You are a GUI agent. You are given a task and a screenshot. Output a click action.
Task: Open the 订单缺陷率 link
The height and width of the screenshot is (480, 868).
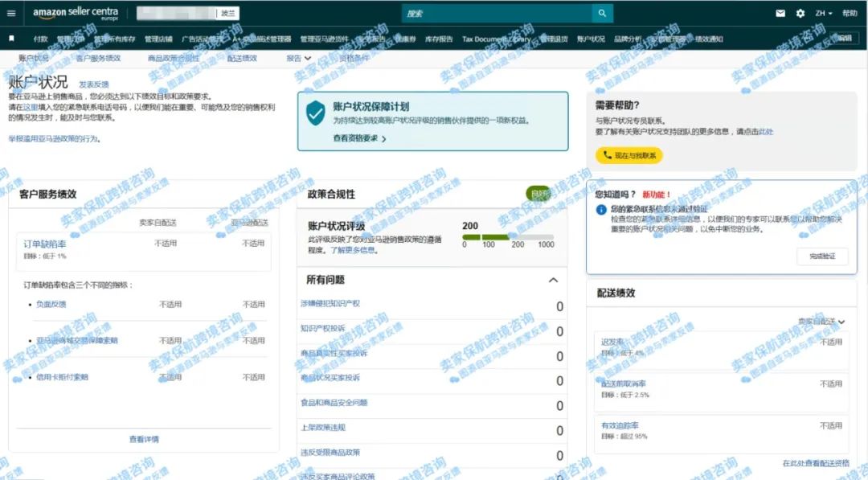pos(44,244)
